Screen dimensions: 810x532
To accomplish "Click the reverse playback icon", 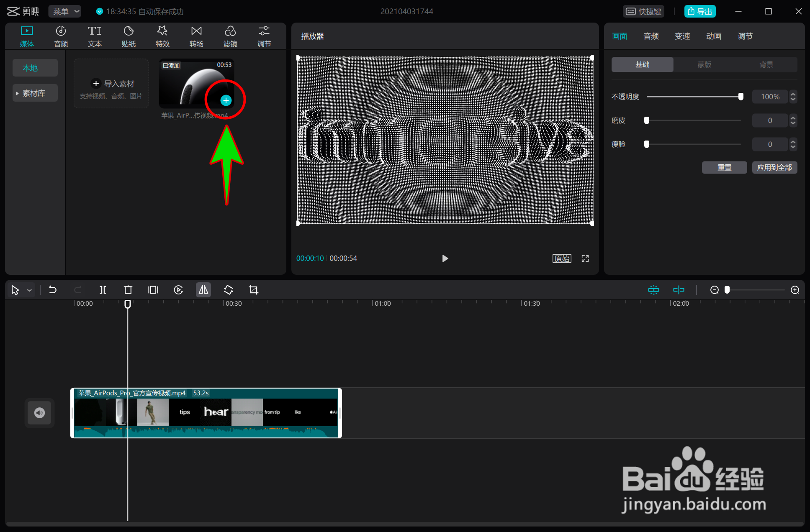I will pyautogui.click(x=178, y=290).
